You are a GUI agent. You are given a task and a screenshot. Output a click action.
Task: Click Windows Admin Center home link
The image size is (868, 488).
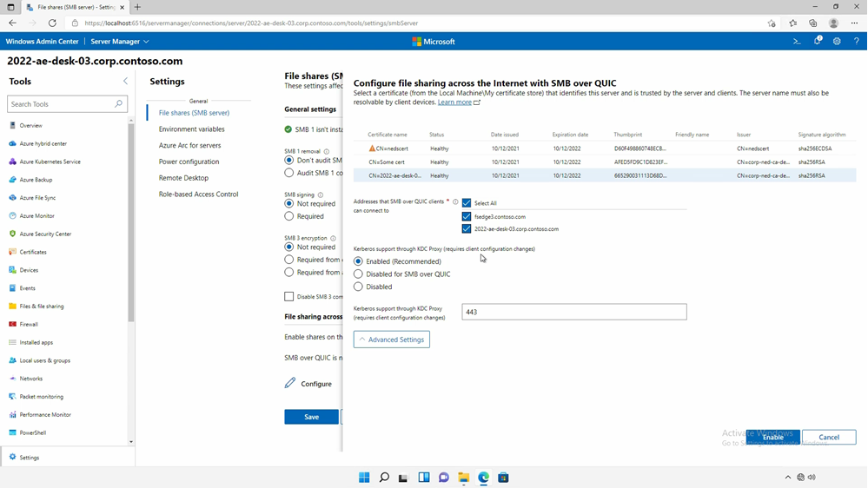pyautogui.click(x=42, y=42)
